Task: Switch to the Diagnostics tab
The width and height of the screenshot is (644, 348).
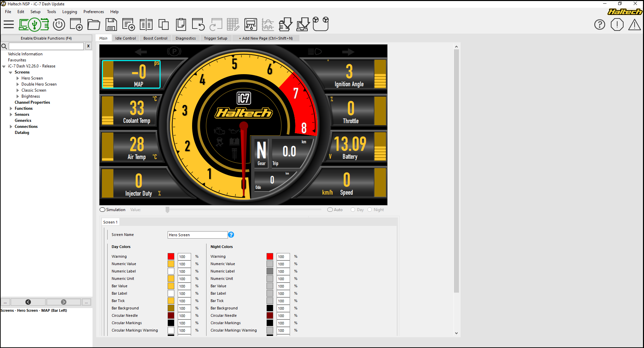Action: (x=185, y=38)
